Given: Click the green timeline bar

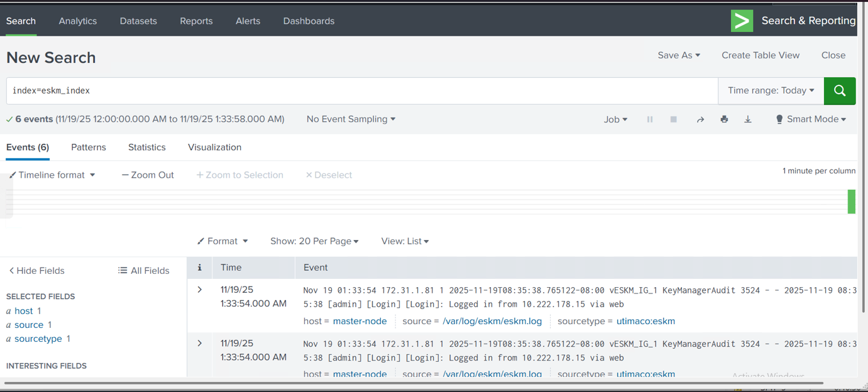Looking at the screenshot, I should (852, 202).
